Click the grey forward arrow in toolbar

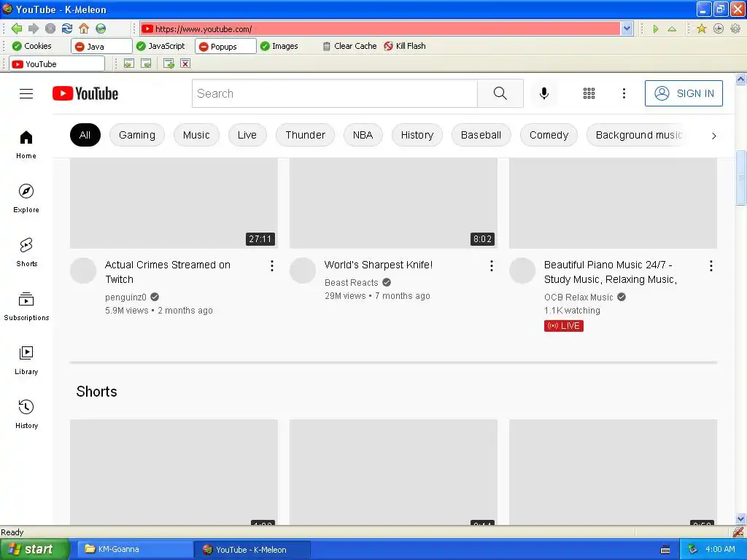point(34,28)
